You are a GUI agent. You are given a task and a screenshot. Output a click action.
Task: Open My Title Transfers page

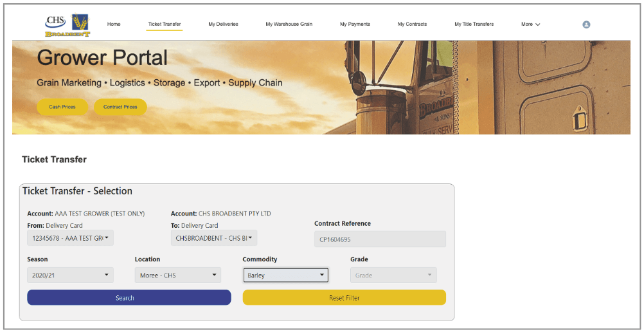(x=474, y=24)
